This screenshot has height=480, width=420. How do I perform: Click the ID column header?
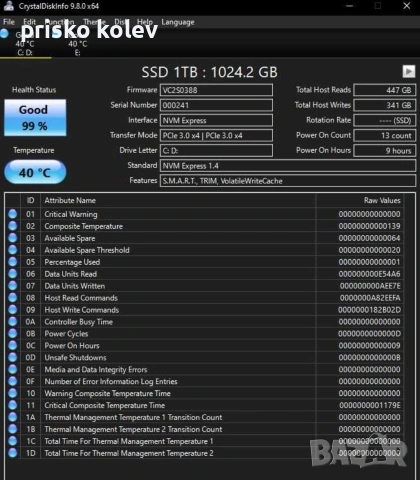click(x=30, y=200)
